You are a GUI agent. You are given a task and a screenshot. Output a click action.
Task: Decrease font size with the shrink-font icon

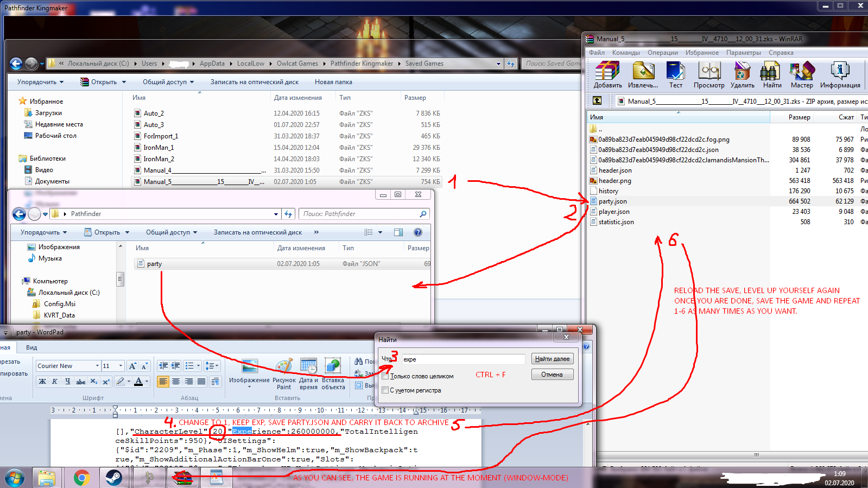[145, 366]
